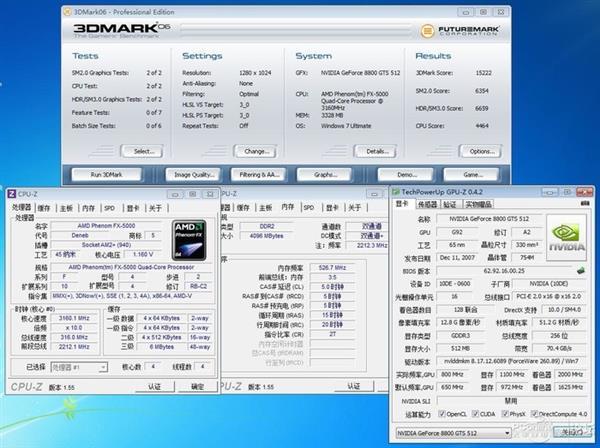Click the purple CPU-Z title bar icon
Screen dimensions: 600x448
coord(12,194)
